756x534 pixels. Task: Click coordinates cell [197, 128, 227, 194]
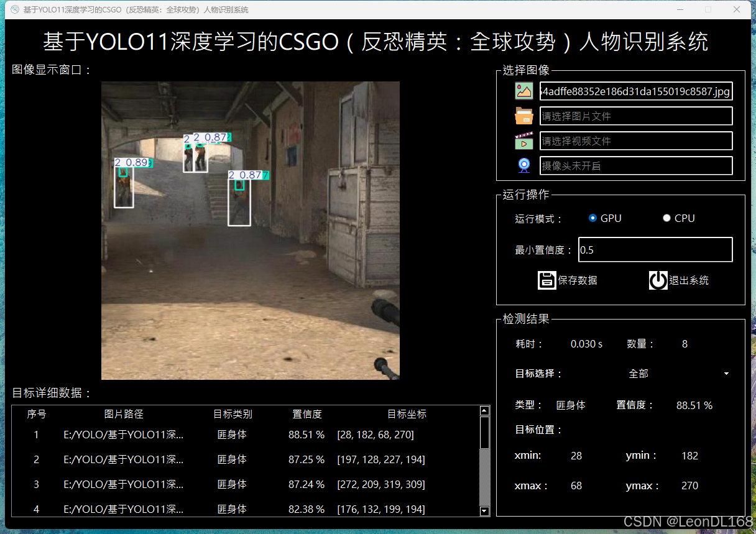[380, 459]
